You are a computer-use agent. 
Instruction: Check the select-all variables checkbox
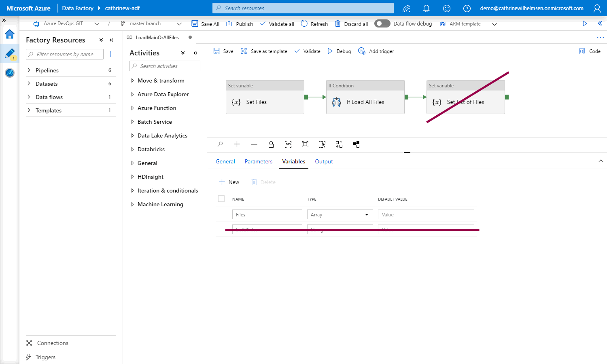click(x=221, y=199)
